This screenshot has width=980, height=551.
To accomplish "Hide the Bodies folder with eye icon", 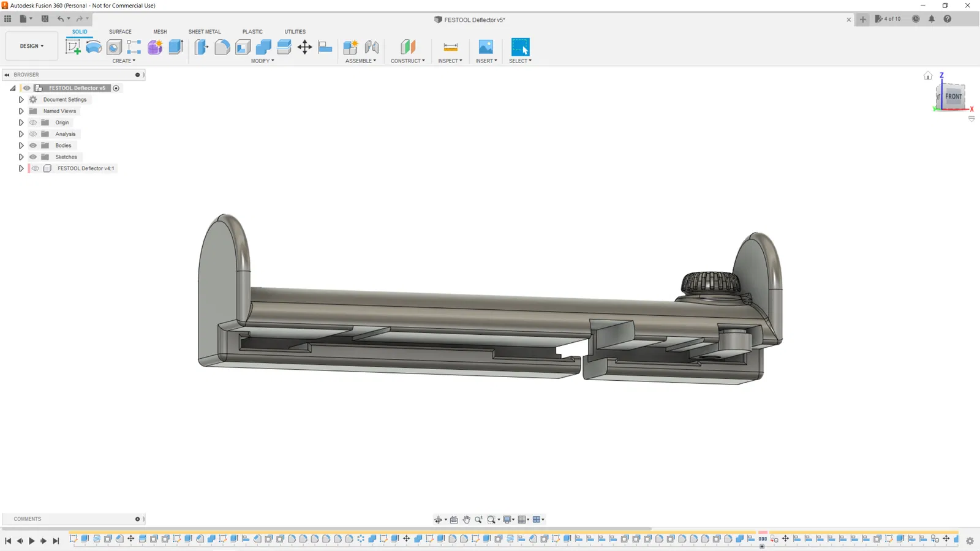I will (33, 146).
